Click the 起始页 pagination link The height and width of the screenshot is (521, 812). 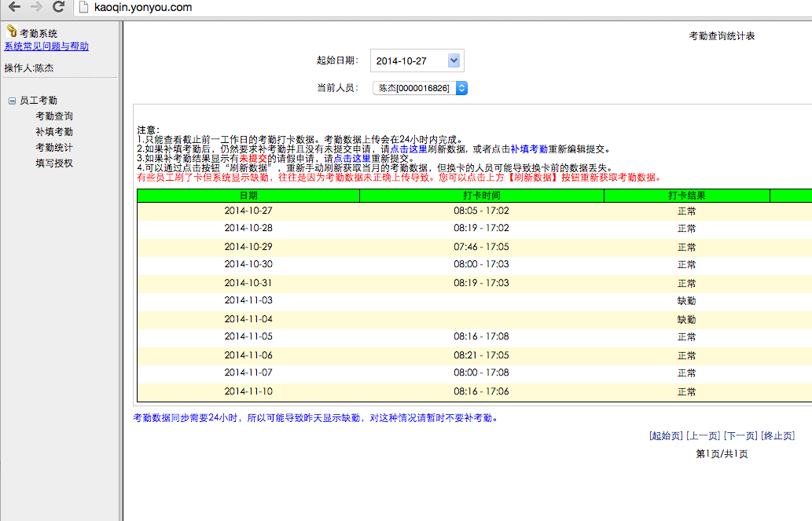pos(666,436)
